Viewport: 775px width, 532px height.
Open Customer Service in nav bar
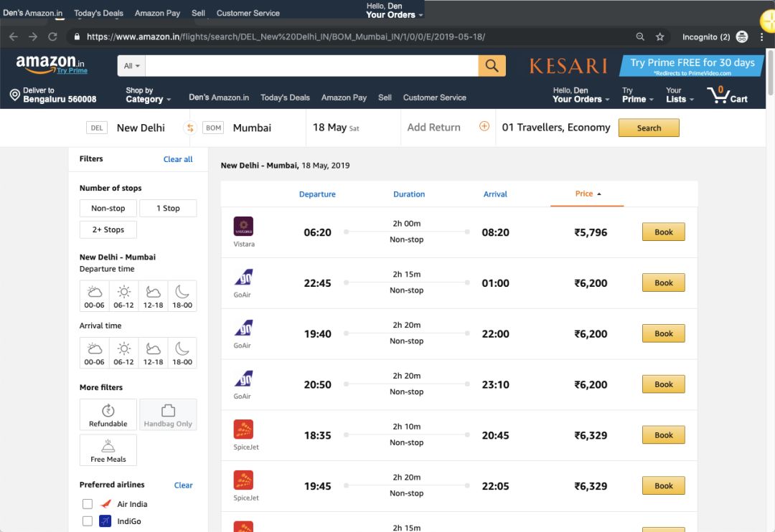click(434, 98)
